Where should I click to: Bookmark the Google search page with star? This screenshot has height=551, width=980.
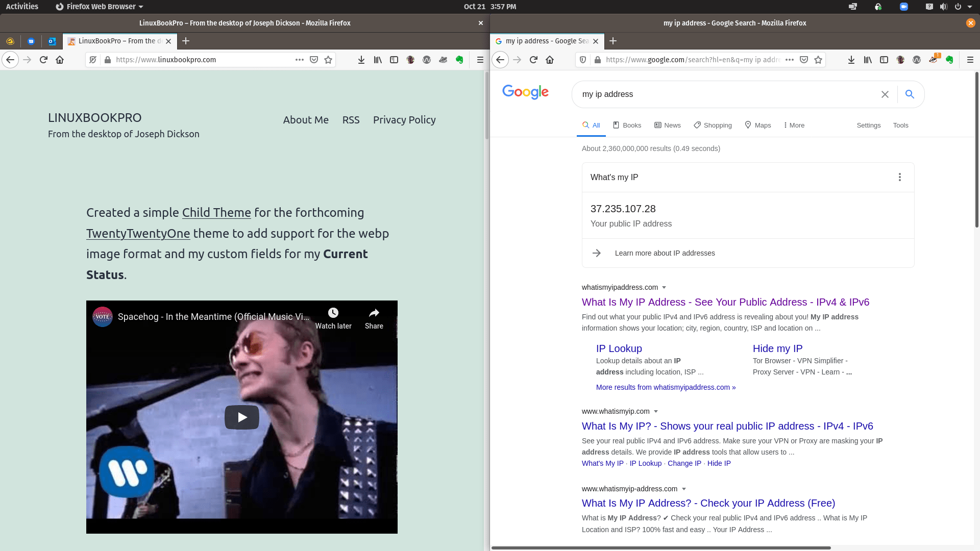818,60
